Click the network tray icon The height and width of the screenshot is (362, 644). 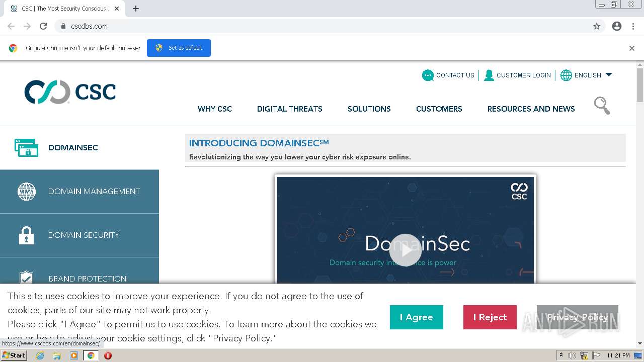(x=584, y=355)
